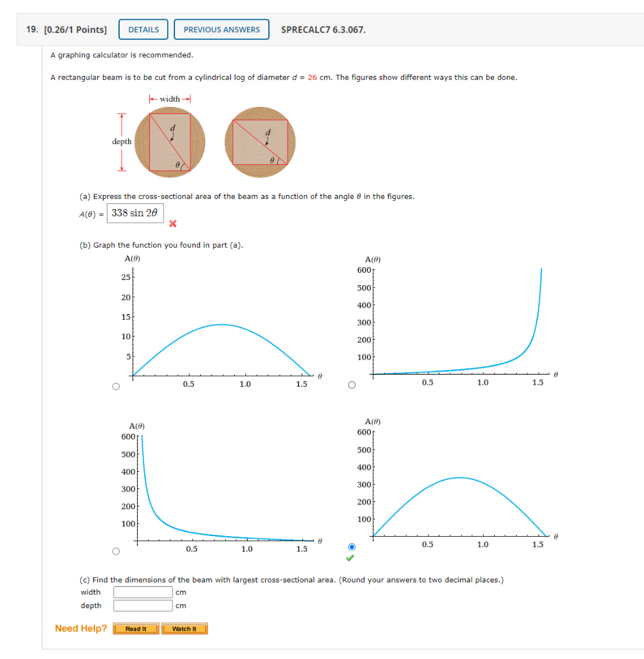Click the depth answer input field

(143, 606)
